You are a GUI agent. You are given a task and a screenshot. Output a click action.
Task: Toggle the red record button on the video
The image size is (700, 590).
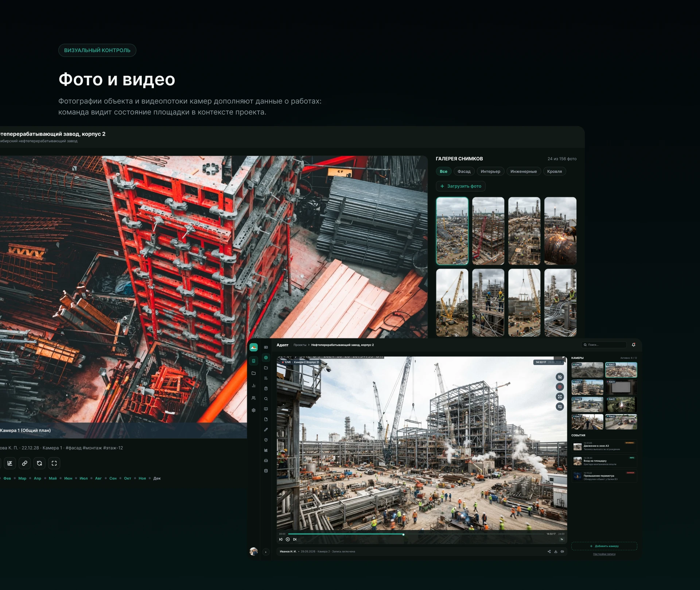tap(560, 387)
